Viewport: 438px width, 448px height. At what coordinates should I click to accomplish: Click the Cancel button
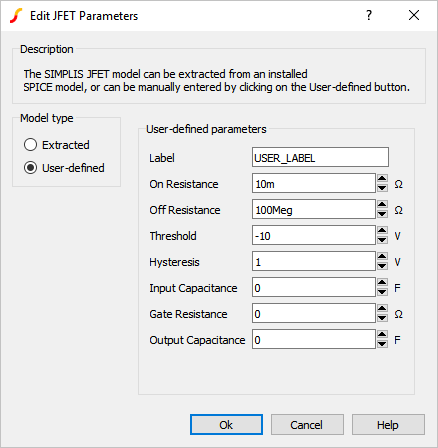[307, 425]
